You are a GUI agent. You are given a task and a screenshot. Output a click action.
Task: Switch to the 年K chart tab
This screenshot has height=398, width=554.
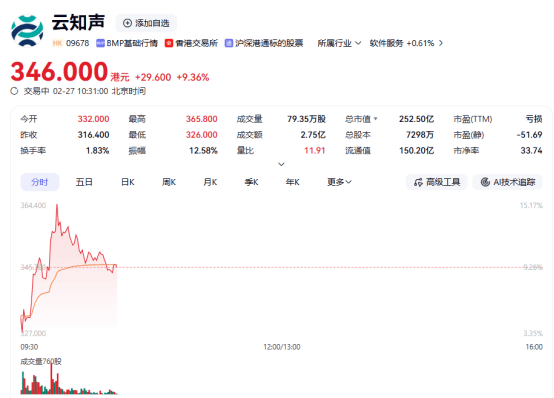[x=293, y=182]
